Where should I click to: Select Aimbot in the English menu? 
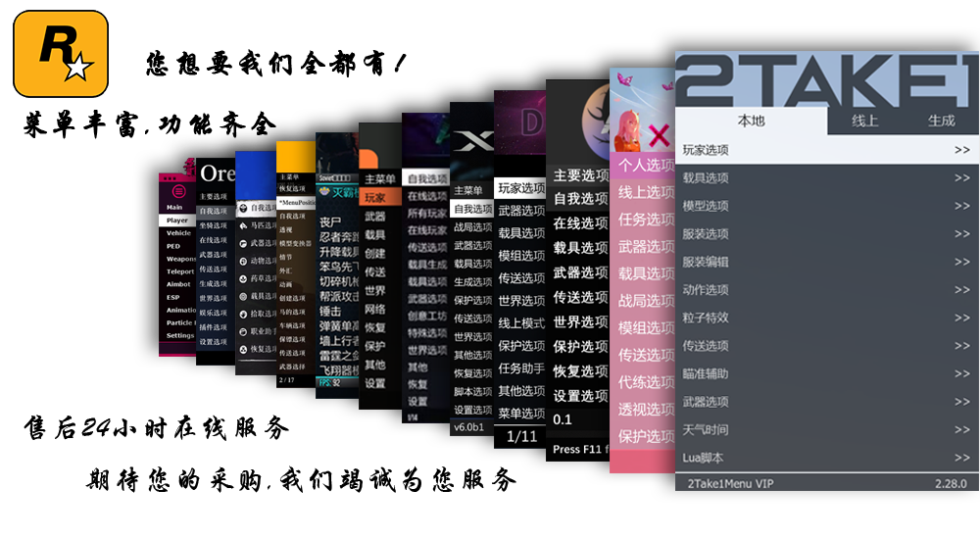pyautogui.click(x=177, y=284)
